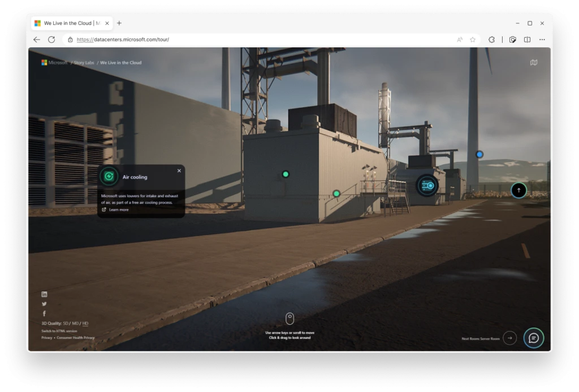Click the move-forward up arrow circle
This screenshot has width=579, height=392.
[x=518, y=190]
